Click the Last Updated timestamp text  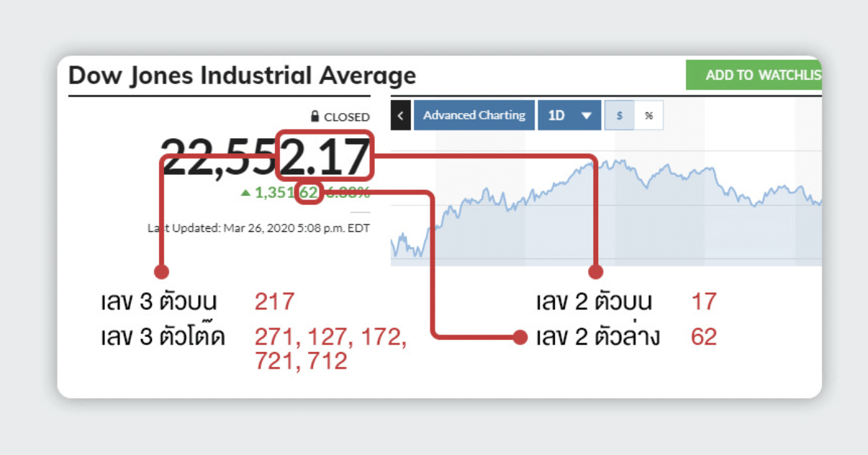coord(259,227)
